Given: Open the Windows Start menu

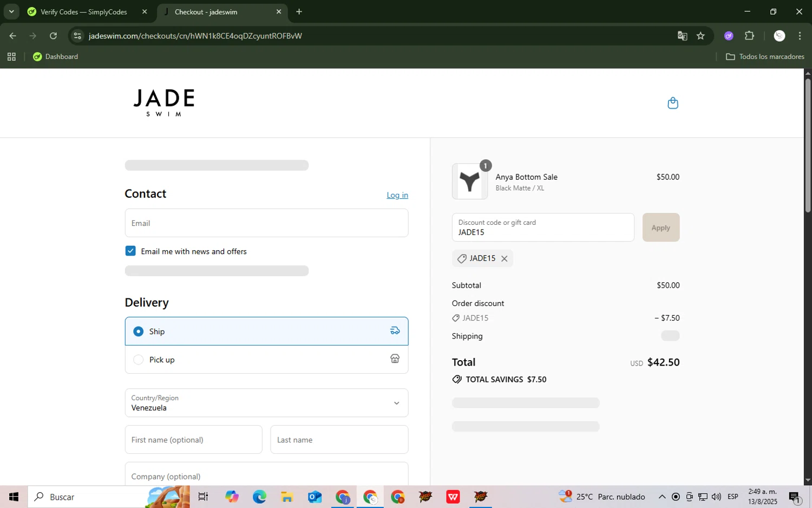Looking at the screenshot, I should pyautogui.click(x=14, y=497).
